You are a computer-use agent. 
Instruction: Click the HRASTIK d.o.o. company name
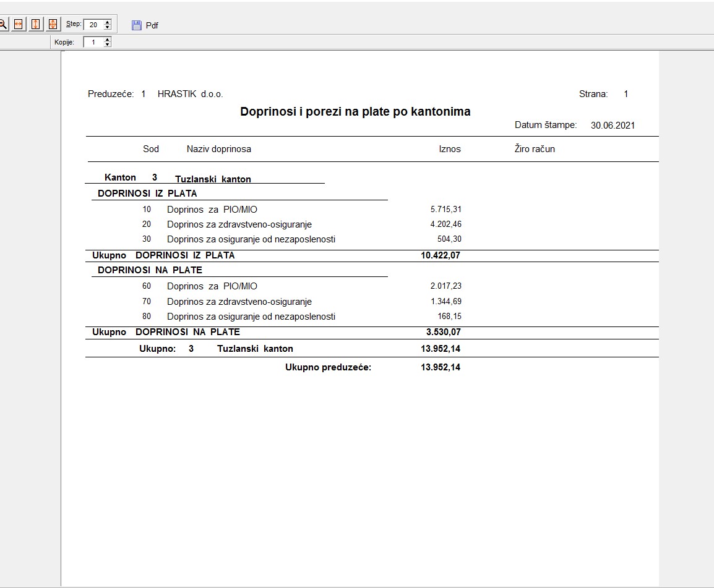tap(190, 94)
